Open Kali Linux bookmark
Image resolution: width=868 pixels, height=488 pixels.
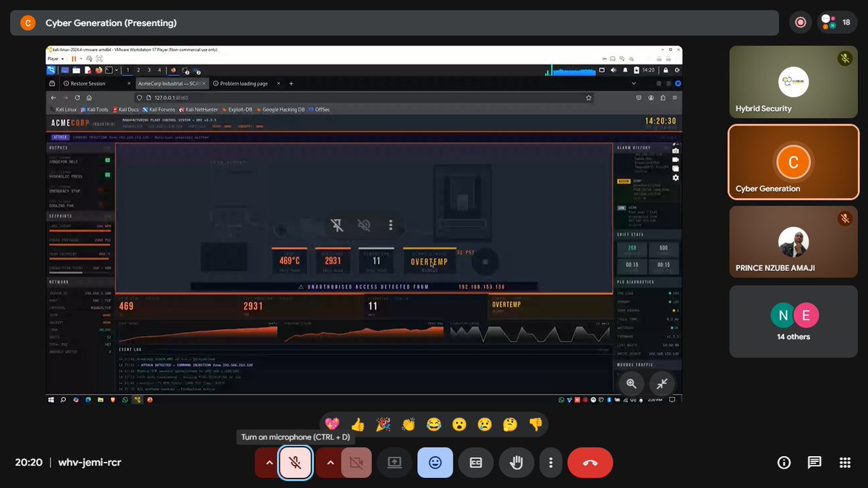tap(62, 109)
